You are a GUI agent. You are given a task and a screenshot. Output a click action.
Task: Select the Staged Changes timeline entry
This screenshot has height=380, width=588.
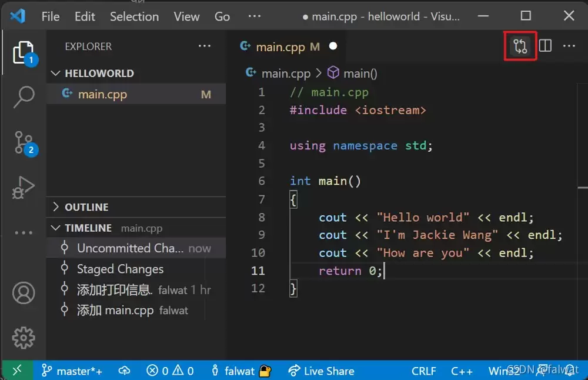[136, 269]
